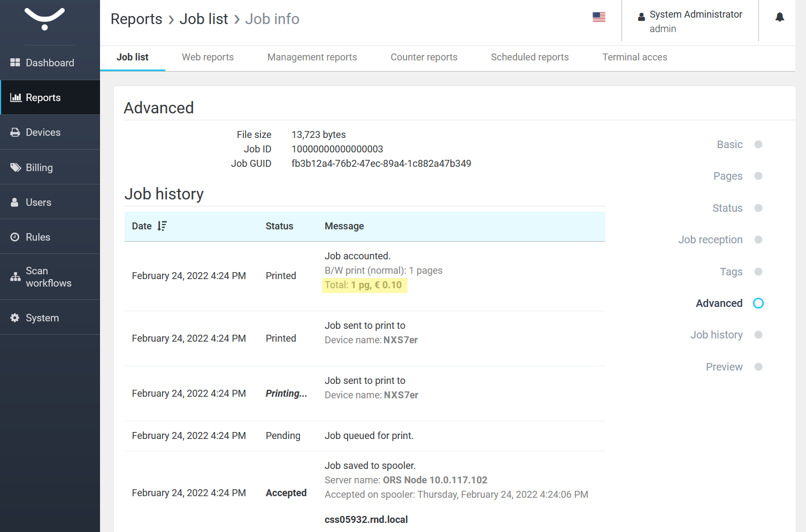Screen dimensions: 806x532
Task: Click the Scan workflows sitemap icon
Action: [x=15, y=277]
